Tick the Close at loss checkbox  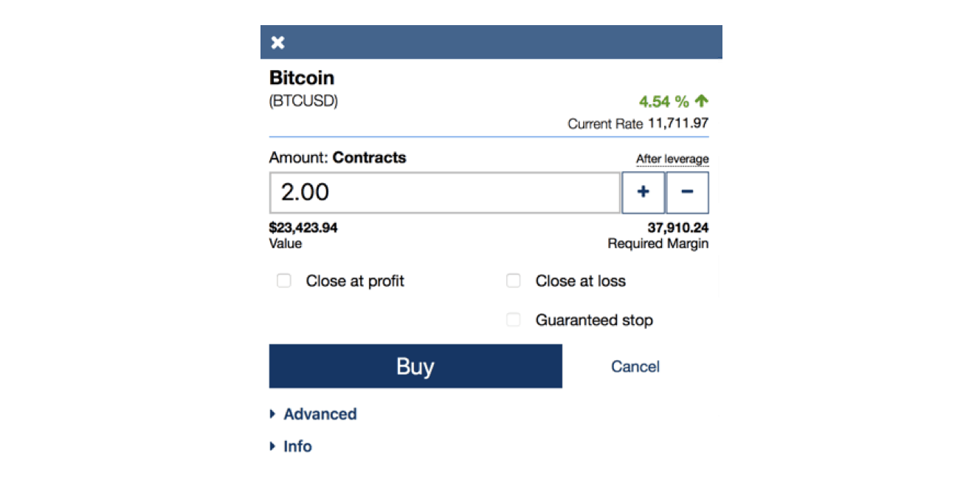click(x=514, y=281)
